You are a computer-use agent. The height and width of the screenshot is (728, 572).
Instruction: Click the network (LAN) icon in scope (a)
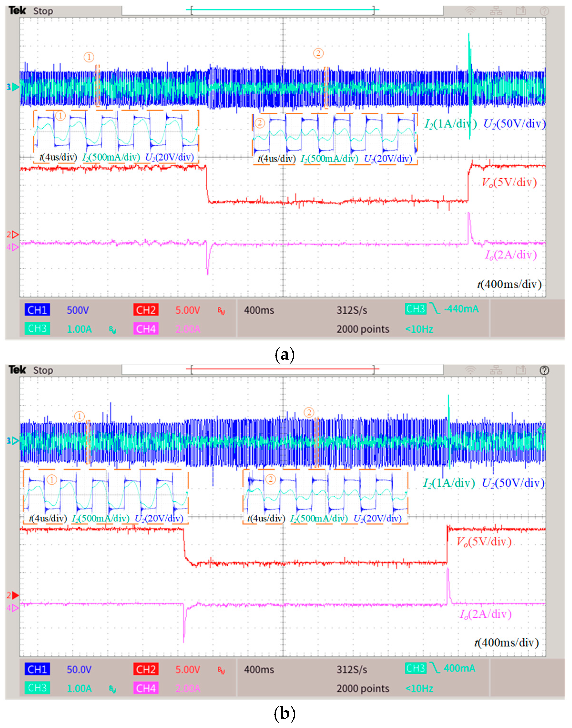496,11
